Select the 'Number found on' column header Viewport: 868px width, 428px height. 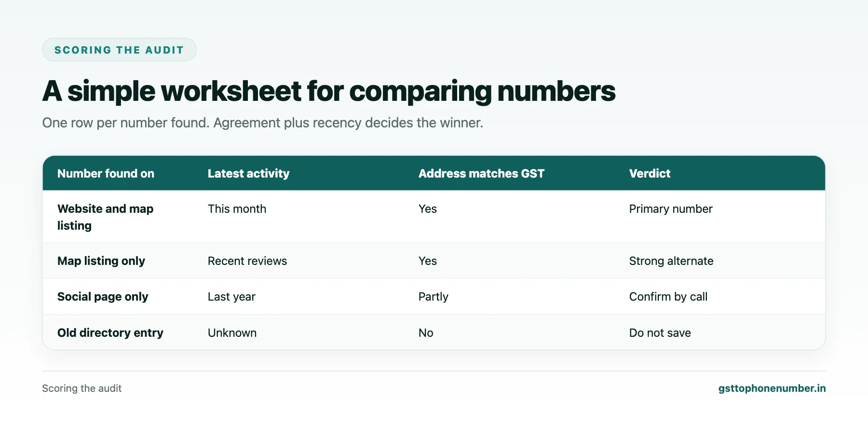pos(106,174)
